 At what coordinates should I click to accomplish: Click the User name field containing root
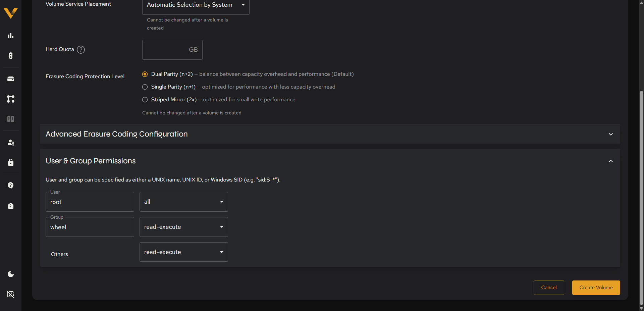90,202
